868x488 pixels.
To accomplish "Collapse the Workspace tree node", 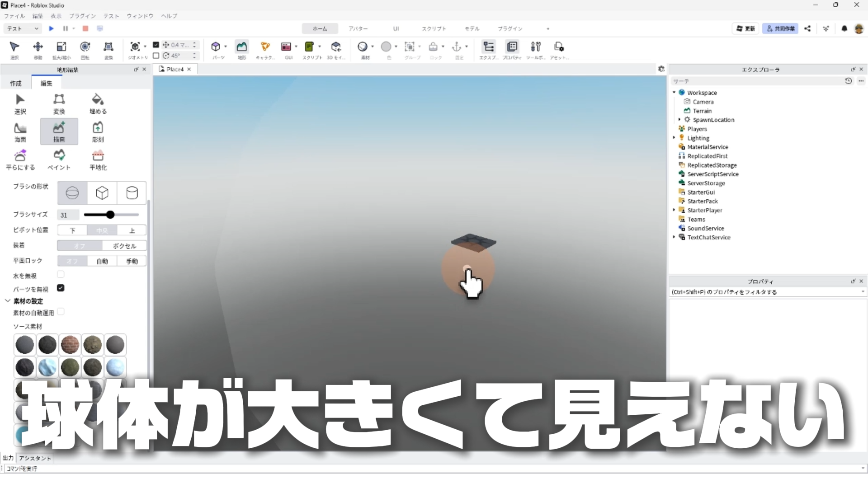I will pyautogui.click(x=674, y=92).
